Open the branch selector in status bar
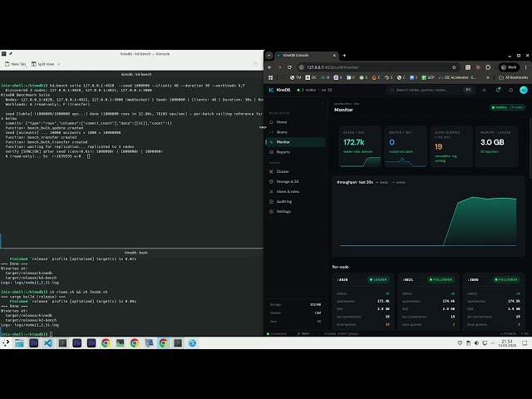Viewport: 532px width, 399px height. coord(305,334)
